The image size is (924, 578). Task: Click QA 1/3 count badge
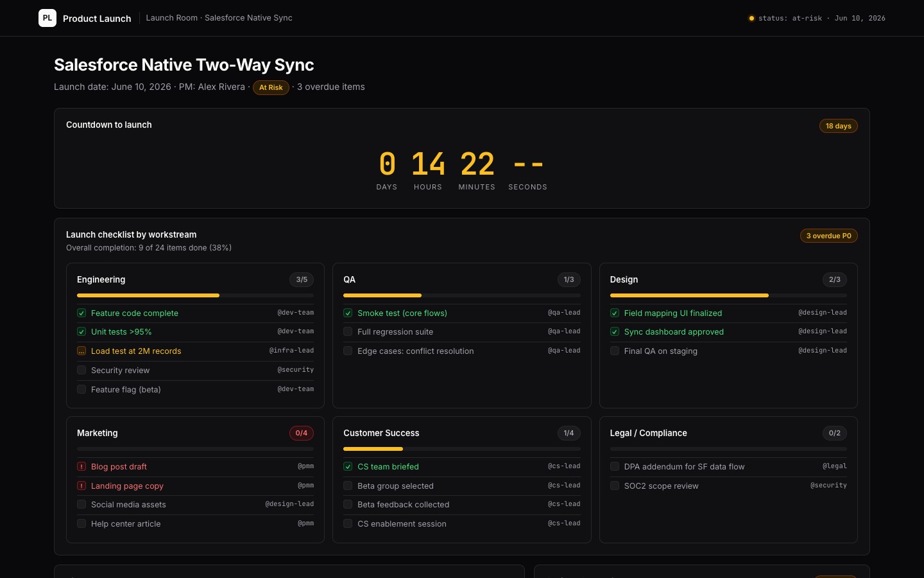[x=569, y=279]
